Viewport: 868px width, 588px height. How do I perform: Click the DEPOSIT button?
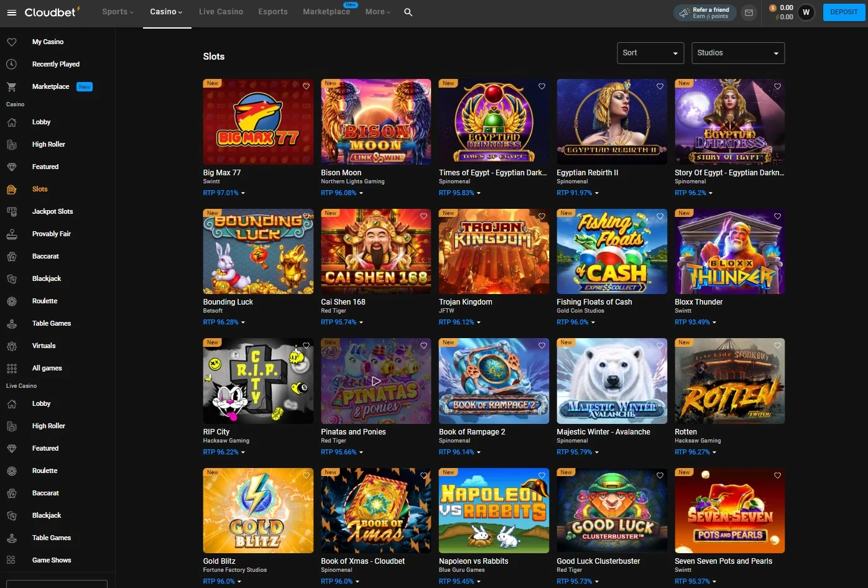(x=844, y=12)
